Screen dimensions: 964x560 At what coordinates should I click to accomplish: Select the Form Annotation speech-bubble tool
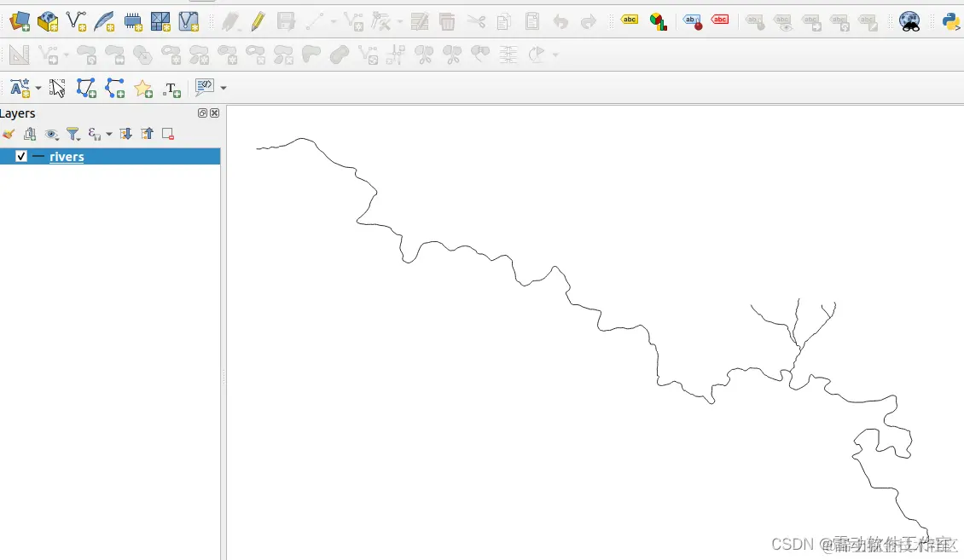[x=204, y=87]
